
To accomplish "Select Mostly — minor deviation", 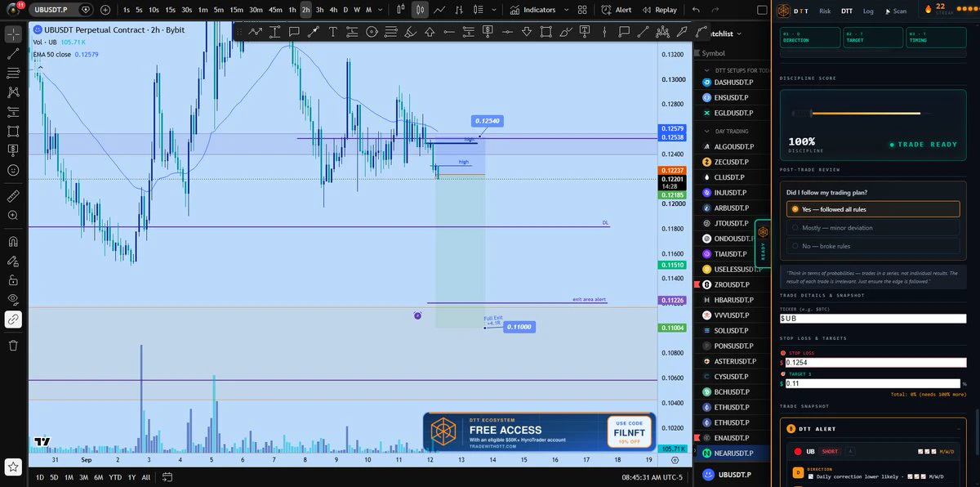I will click(x=873, y=228).
